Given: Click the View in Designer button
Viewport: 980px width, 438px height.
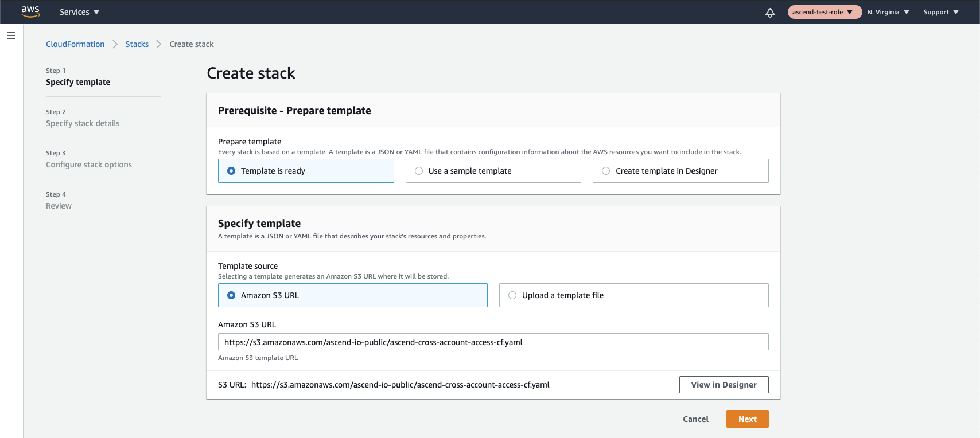Looking at the screenshot, I should (x=724, y=385).
